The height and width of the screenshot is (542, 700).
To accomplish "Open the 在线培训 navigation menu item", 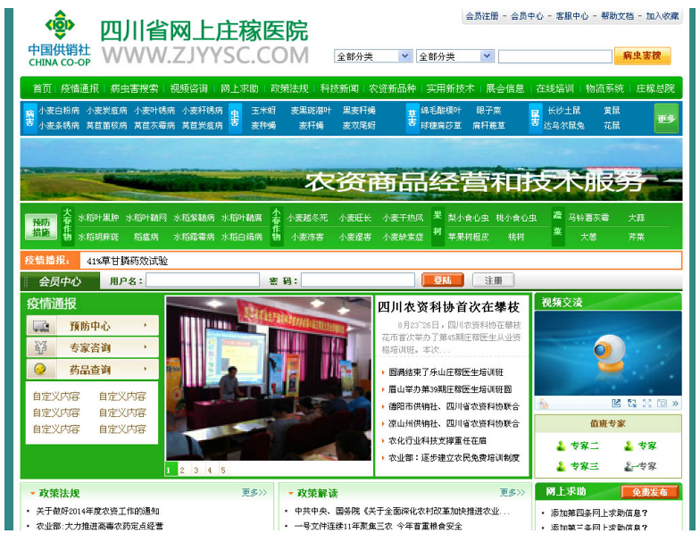I will [x=554, y=88].
